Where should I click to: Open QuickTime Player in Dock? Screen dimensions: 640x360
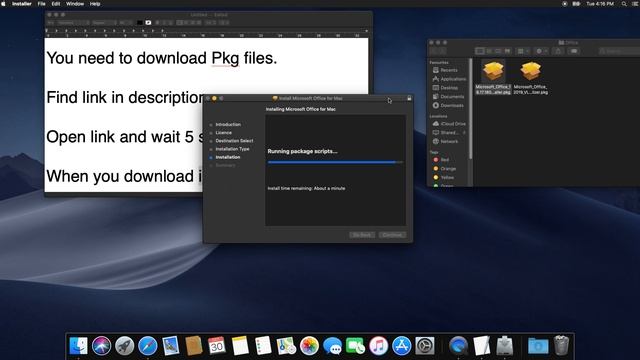click(x=458, y=346)
